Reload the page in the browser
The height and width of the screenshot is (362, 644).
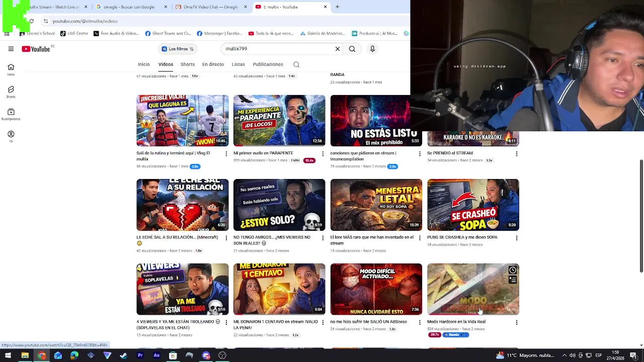click(x=31, y=21)
